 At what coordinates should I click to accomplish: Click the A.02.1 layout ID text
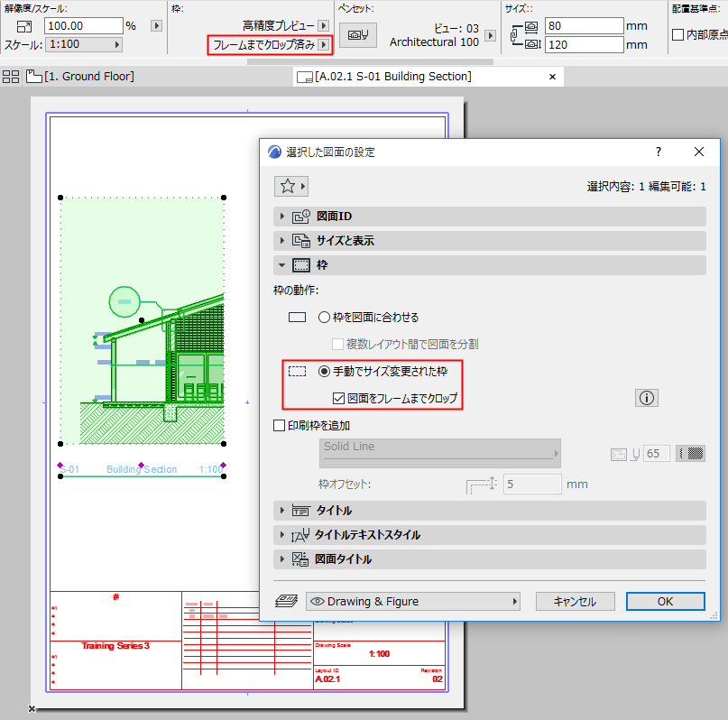pyautogui.click(x=327, y=679)
